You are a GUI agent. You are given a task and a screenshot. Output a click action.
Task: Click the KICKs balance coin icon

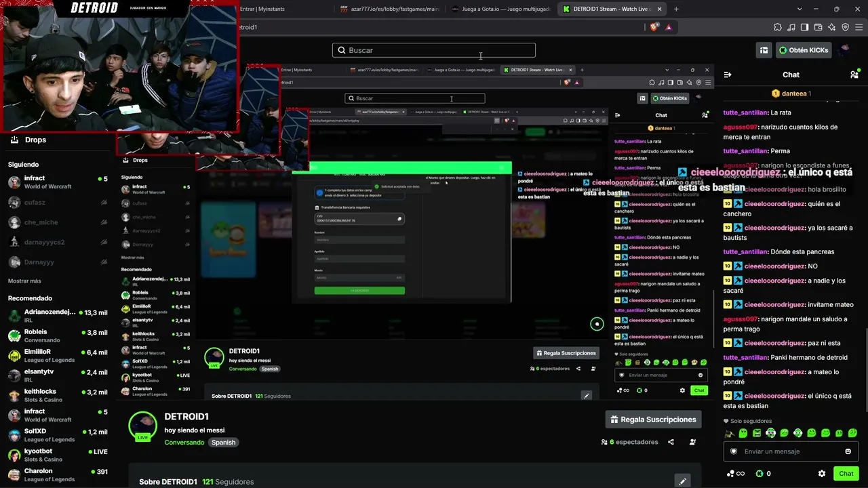[x=759, y=474]
